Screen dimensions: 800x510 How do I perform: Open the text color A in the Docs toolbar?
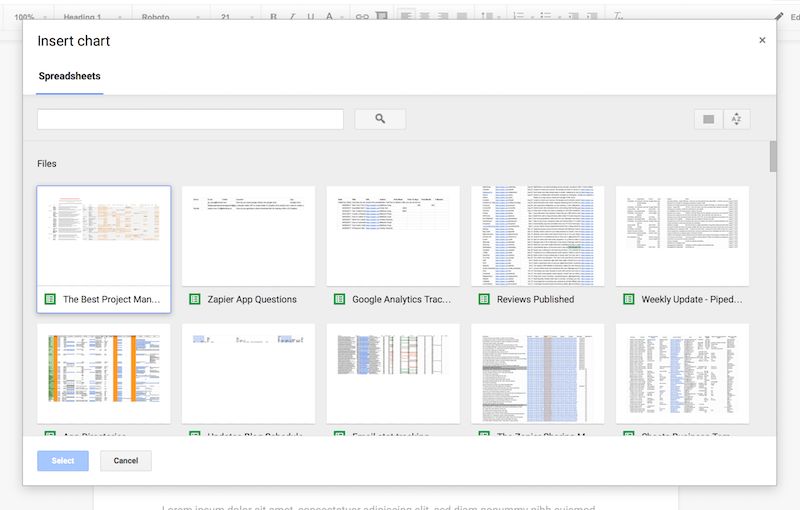click(x=330, y=17)
